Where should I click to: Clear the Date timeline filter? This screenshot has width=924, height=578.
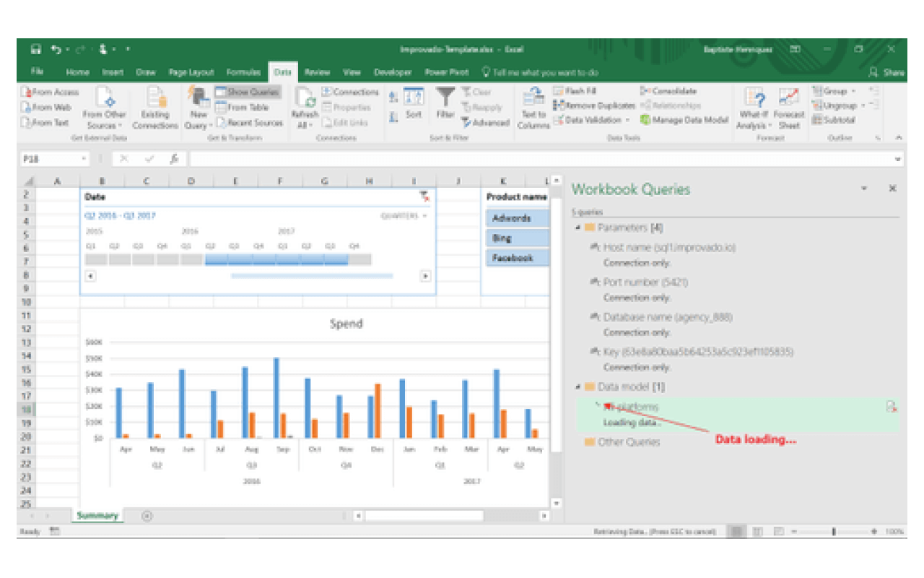coord(424,197)
